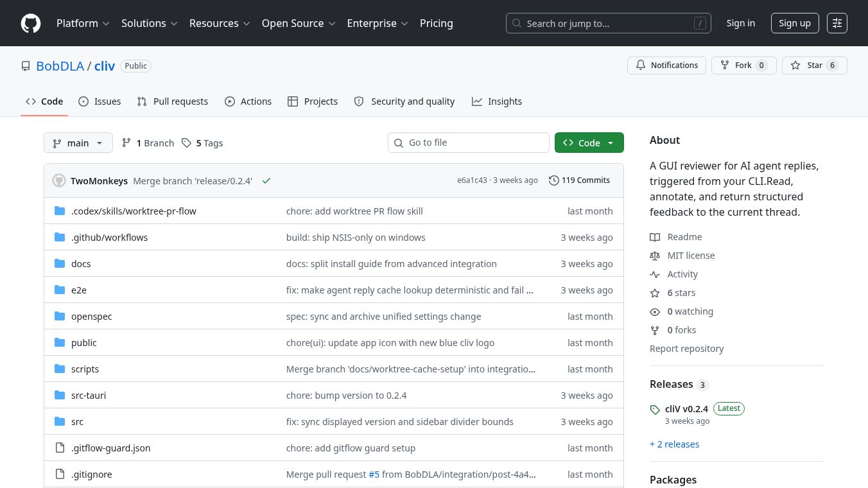Open the + 2 releases link
The width and height of the screenshot is (868, 488).
tap(674, 444)
